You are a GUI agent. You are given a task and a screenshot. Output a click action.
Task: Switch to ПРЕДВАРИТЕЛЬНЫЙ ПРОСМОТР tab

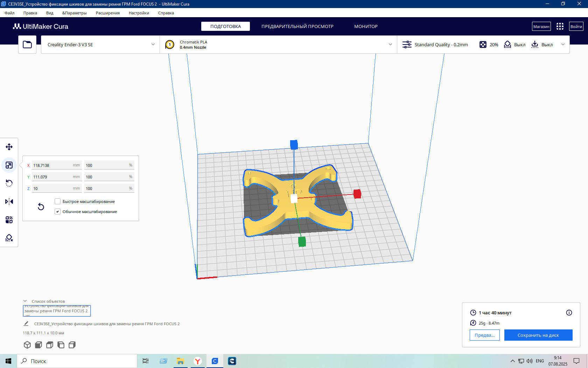point(297,26)
